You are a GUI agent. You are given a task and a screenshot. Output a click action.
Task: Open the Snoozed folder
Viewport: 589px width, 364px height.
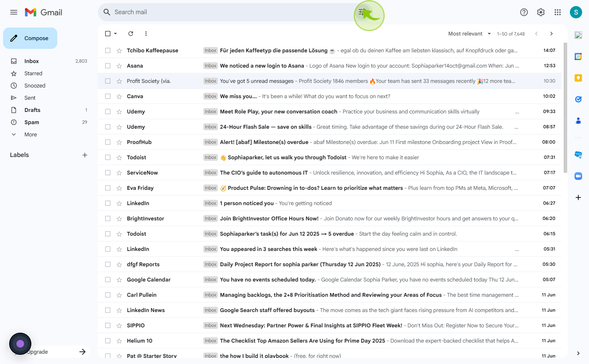pos(35,86)
